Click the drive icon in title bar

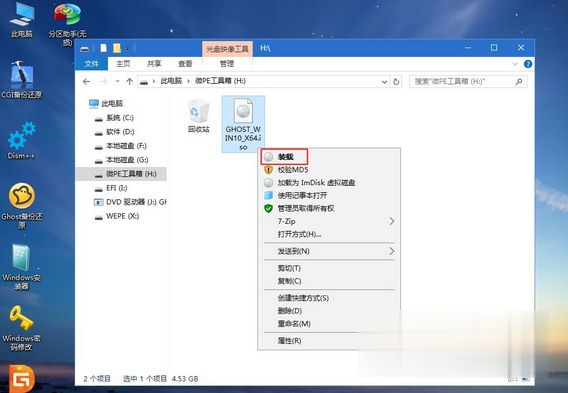click(x=85, y=49)
